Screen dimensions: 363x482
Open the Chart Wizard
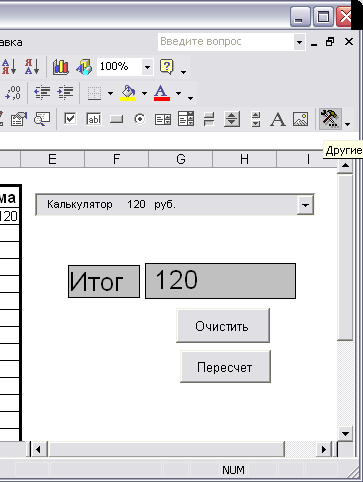coord(61,67)
